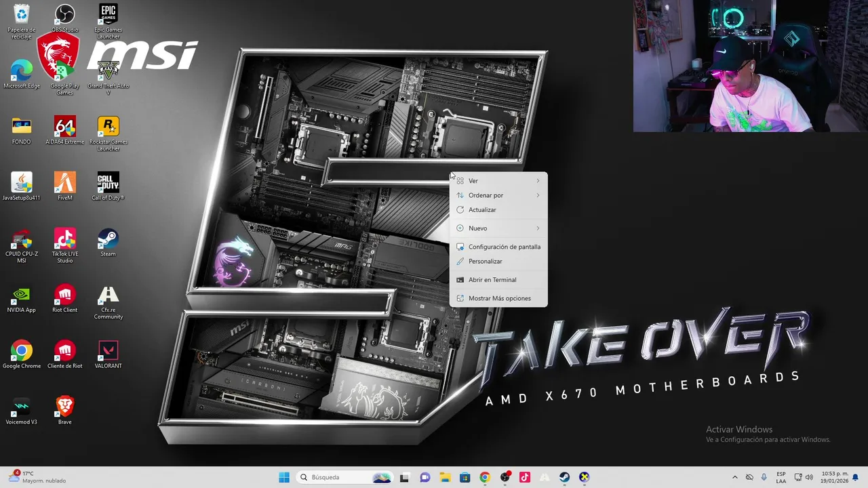
Task: Select the FONDO desktop file
Action: tap(21, 131)
